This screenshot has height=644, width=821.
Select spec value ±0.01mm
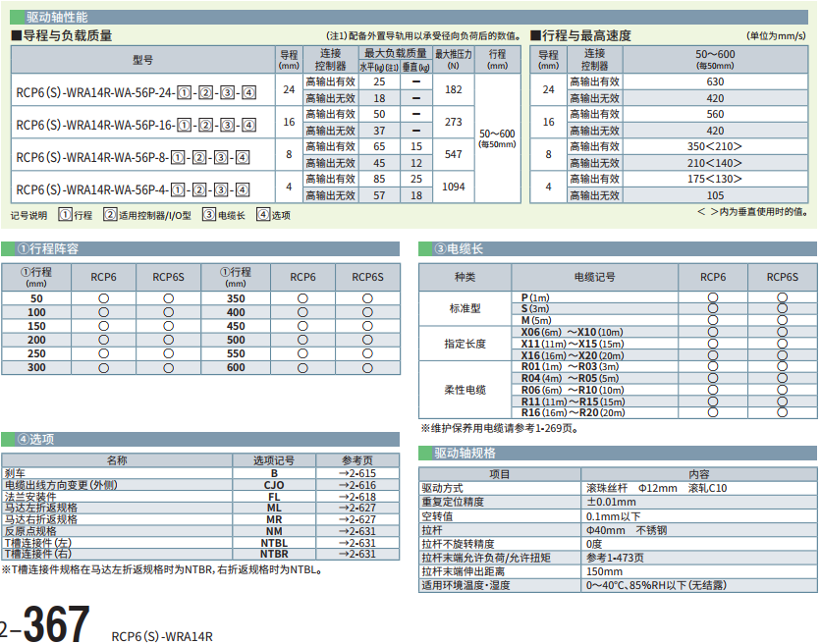pos(611,502)
